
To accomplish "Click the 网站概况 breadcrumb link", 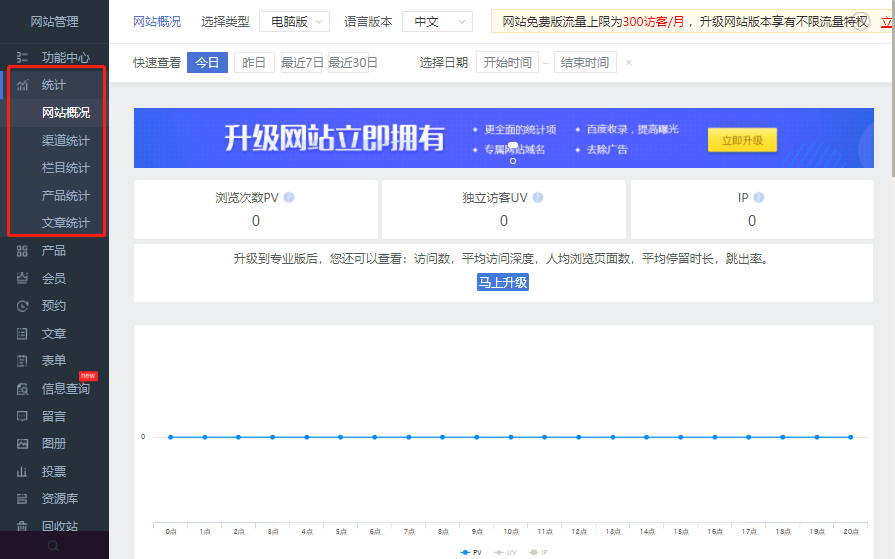I will tap(157, 22).
